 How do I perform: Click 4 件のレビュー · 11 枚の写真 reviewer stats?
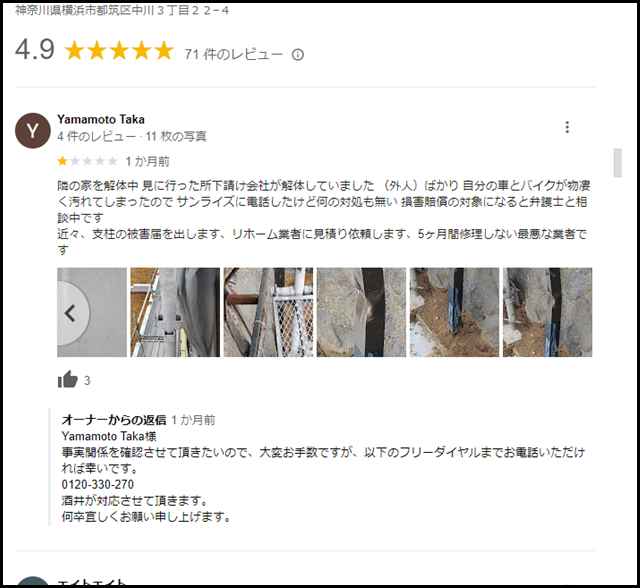(132, 136)
